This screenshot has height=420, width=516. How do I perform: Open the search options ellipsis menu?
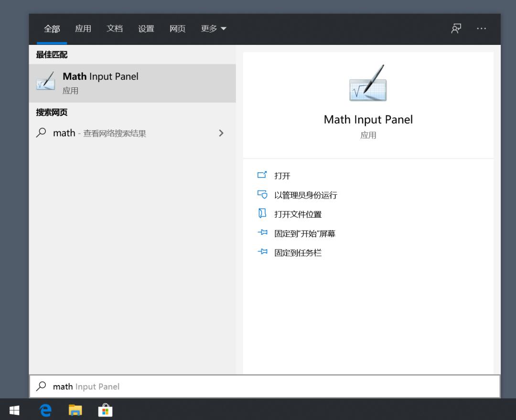point(482,29)
